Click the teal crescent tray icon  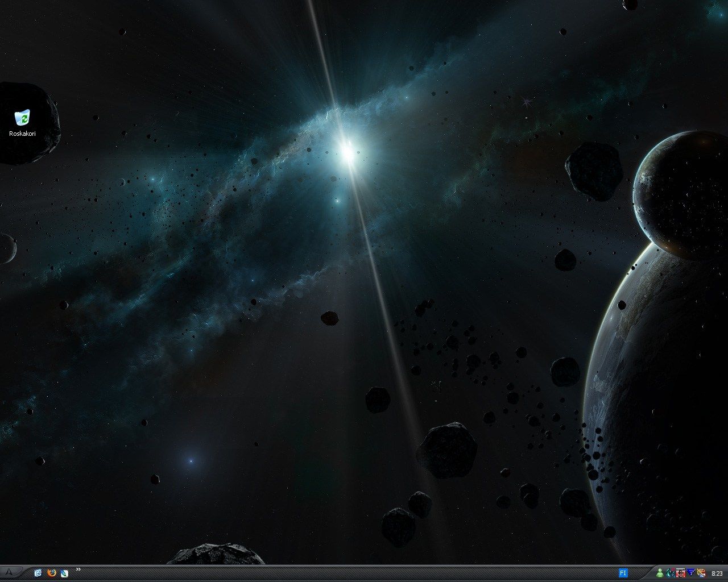click(671, 573)
